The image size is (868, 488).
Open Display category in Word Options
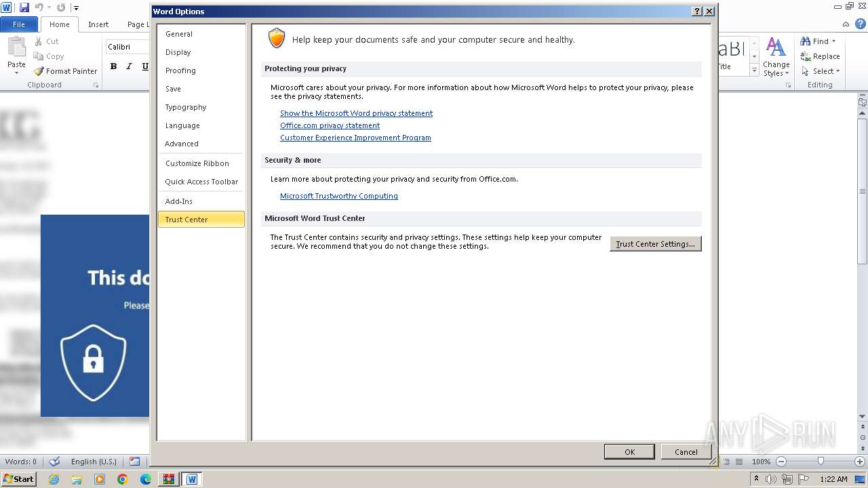click(x=201, y=52)
